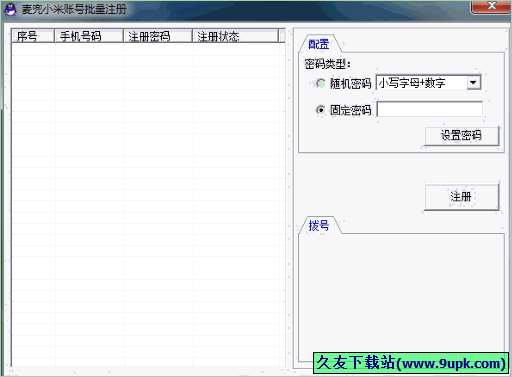
Task: Select the 固定密码 radio button
Action: (321, 110)
